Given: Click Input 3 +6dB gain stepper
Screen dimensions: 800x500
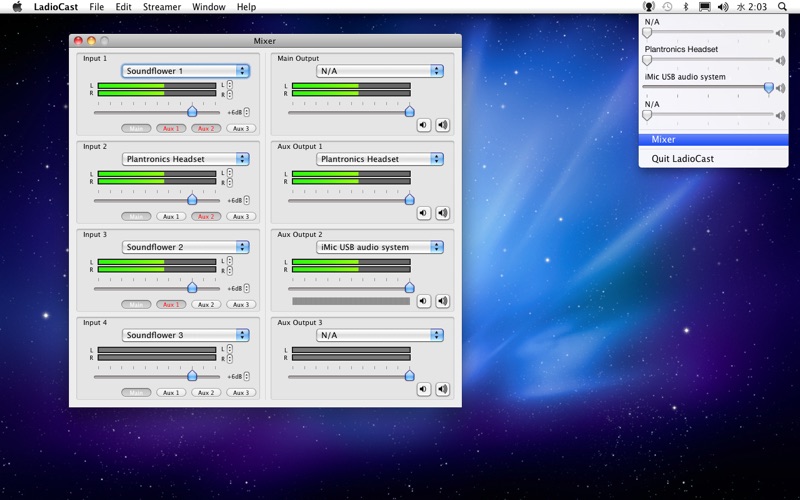Looking at the screenshot, I should coord(246,288).
